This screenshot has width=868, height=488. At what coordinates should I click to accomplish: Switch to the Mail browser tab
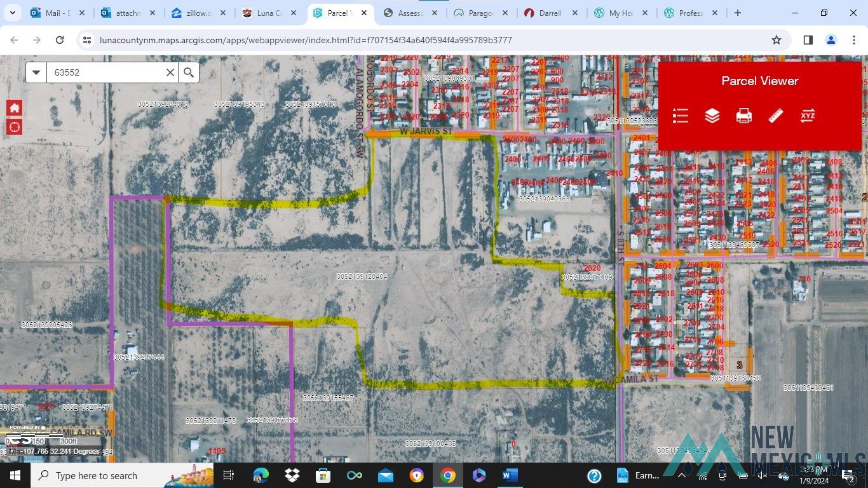point(58,13)
